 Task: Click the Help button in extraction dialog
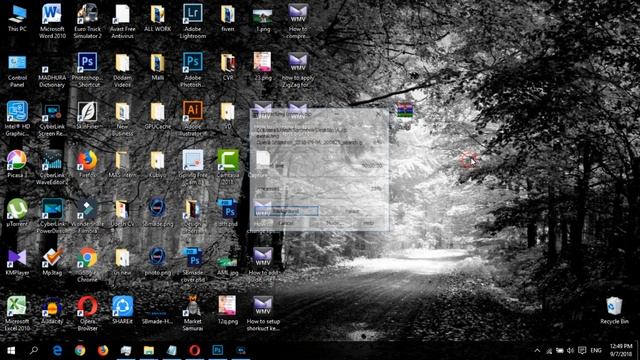pyautogui.click(x=368, y=223)
